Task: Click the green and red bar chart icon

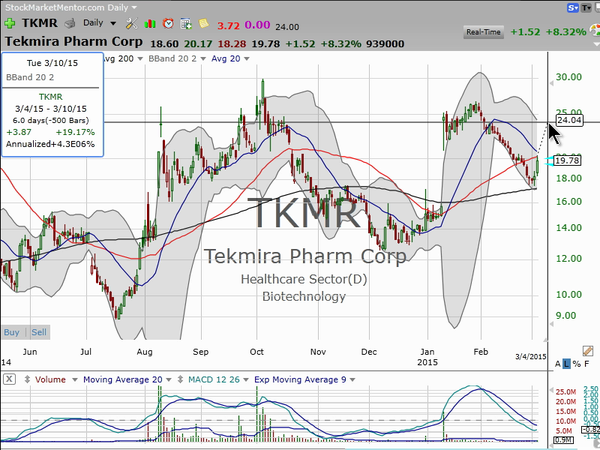Action: click(150, 24)
